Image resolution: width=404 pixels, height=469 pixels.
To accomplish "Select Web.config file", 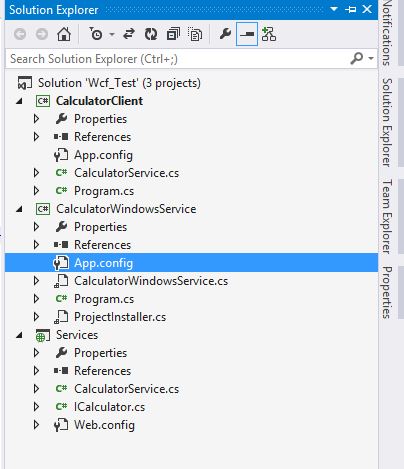I will (104, 425).
